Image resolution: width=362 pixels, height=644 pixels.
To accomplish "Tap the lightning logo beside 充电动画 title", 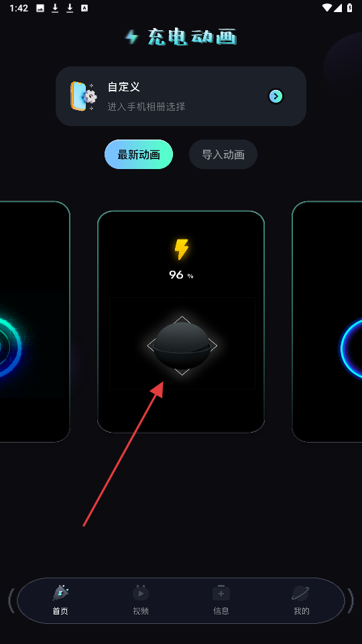I will tap(132, 38).
